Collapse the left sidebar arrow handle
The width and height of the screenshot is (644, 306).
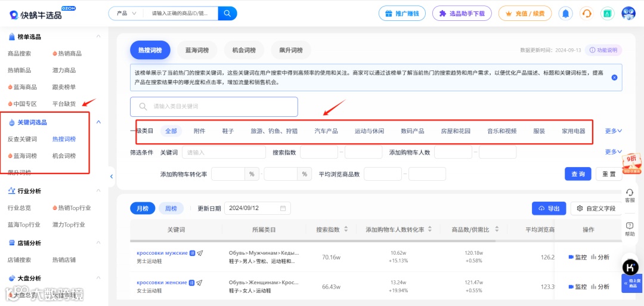[112, 177]
